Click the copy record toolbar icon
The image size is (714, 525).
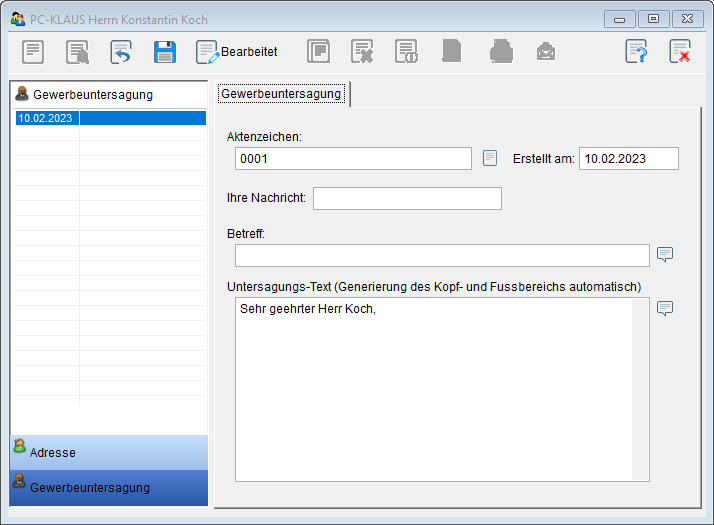point(318,52)
